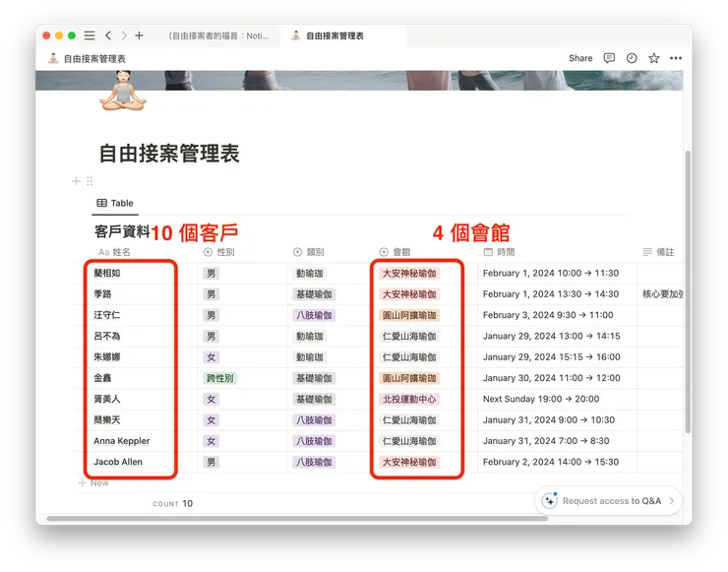Open the row for 呂不為
This screenshot has height=572, width=728.
pyautogui.click(x=107, y=336)
